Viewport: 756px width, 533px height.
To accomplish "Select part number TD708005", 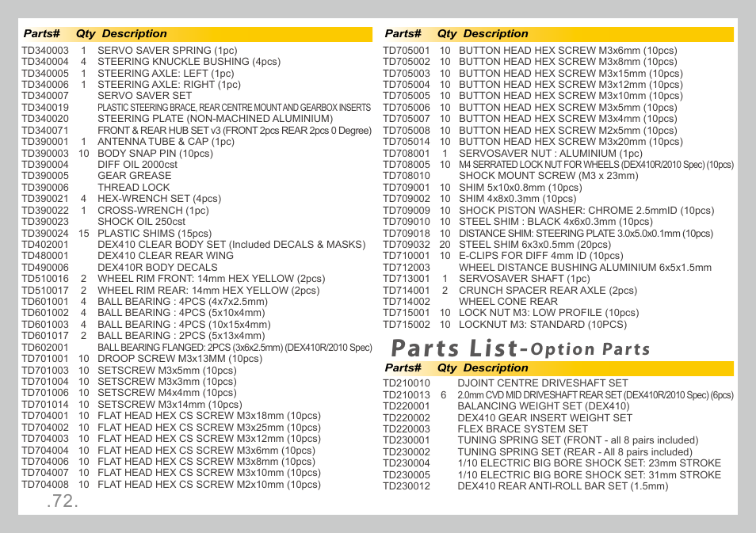I will (407, 164).
